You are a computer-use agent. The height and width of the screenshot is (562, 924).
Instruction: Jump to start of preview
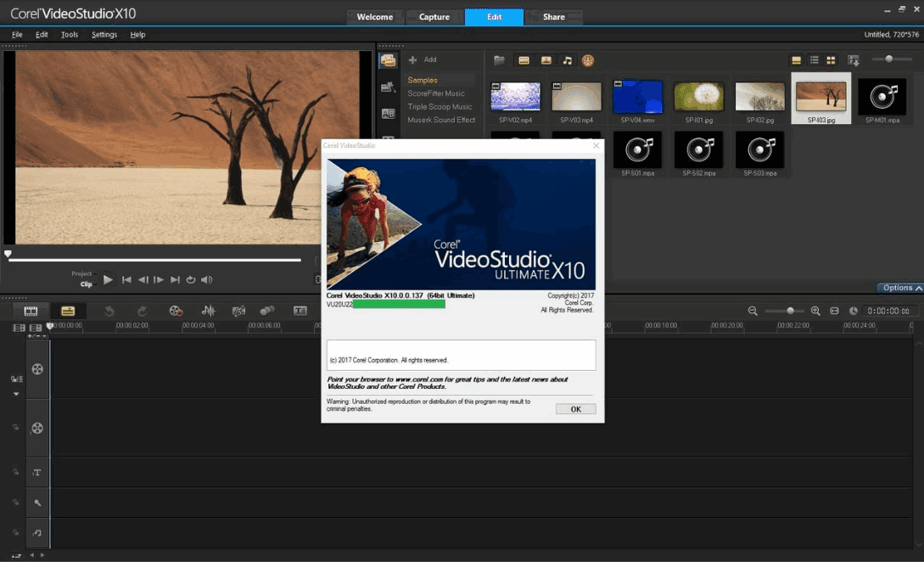pyautogui.click(x=126, y=279)
